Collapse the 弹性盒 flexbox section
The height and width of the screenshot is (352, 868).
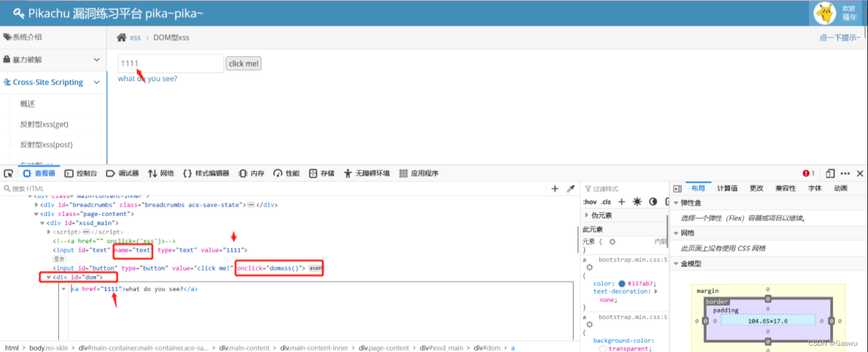point(676,203)
